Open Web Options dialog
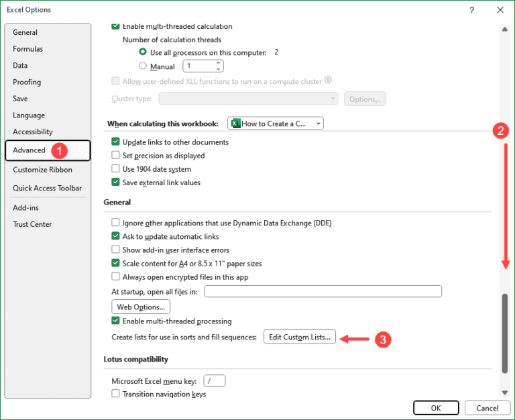The image size is (515, 420). 141,307
